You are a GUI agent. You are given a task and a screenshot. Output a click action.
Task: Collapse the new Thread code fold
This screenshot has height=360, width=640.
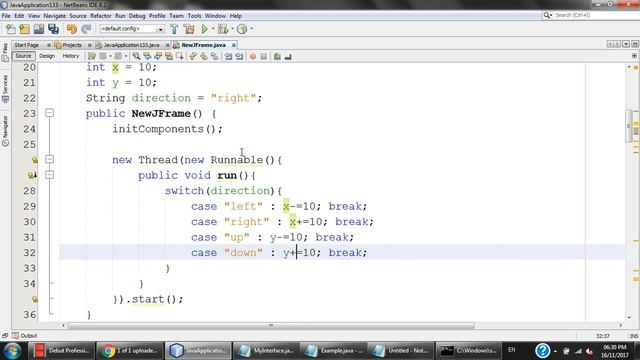click(49, 159)
